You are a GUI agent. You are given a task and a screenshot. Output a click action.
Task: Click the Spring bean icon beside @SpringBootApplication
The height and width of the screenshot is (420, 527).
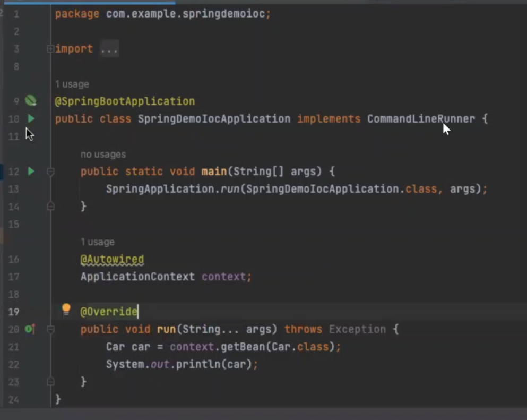click(x=31, y=100)
